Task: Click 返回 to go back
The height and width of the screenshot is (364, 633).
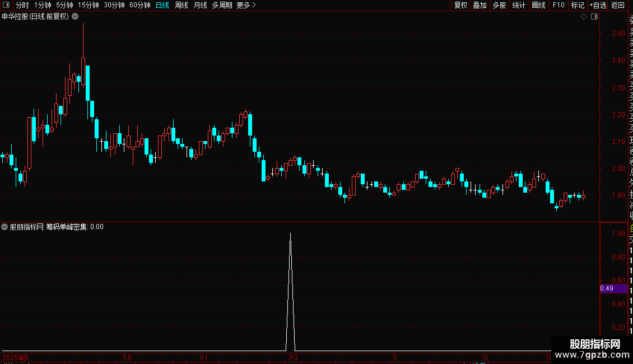Action: (x=618, y=5)
